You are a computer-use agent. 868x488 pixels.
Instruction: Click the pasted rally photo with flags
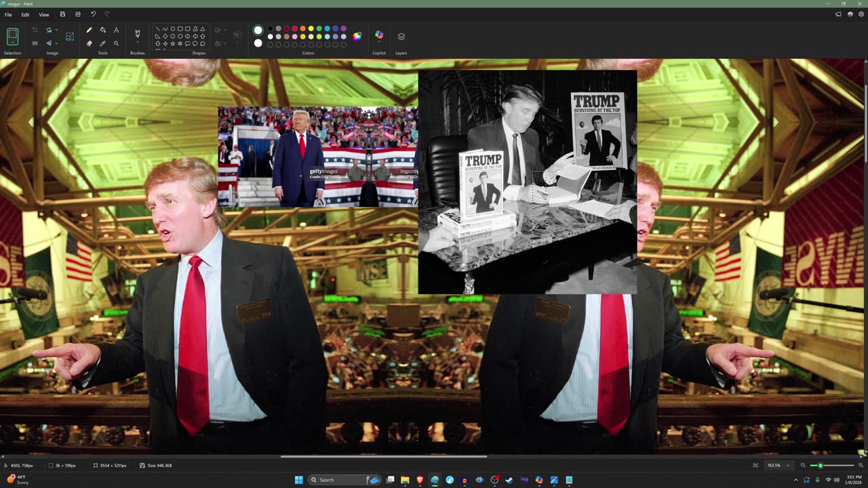[x=318, y=157]
